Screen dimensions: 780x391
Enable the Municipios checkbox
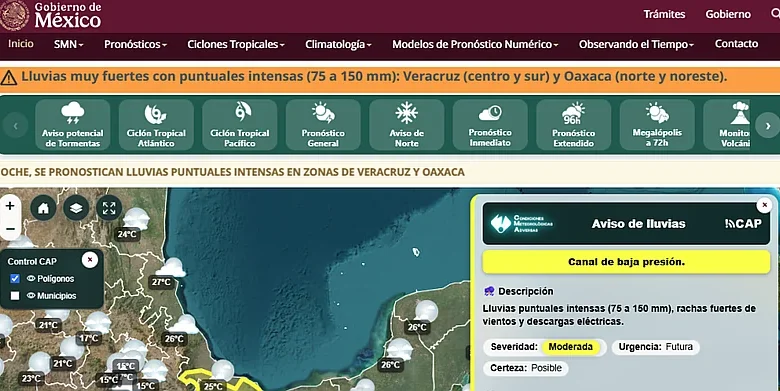[x=15, y=295]
